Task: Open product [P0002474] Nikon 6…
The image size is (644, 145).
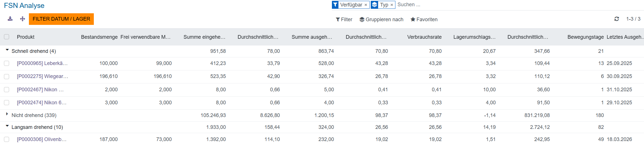Action: 42,103
